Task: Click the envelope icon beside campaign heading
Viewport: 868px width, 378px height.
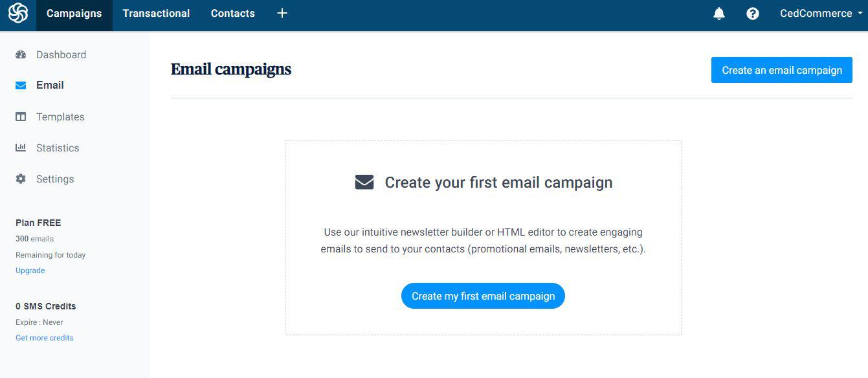Action: point(364,183)
